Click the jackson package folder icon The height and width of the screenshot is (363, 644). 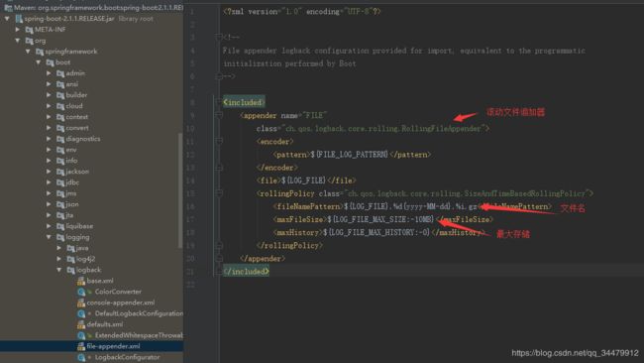tap(60, 172)
